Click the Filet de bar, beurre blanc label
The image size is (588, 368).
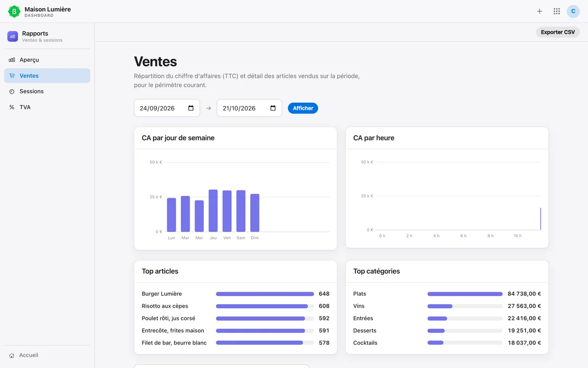coord(174,343)
